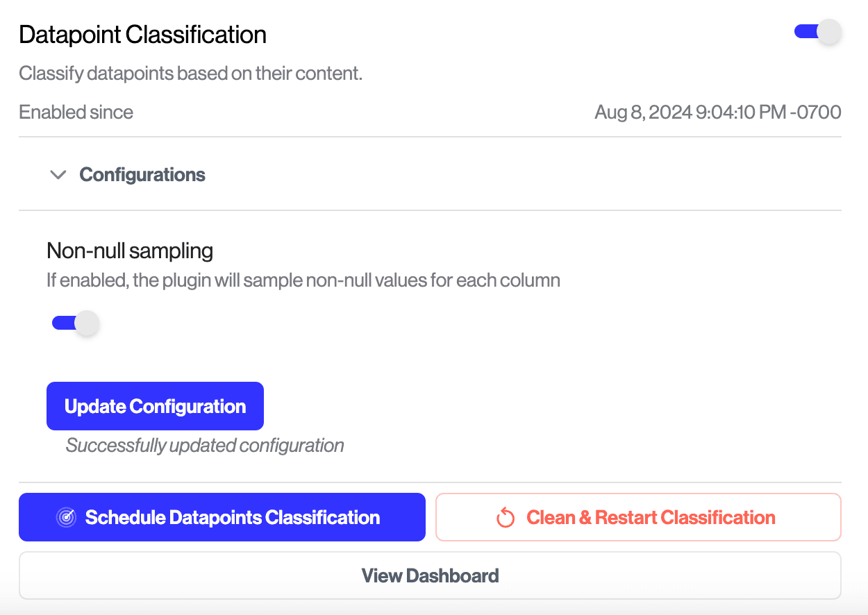Click the Enabled since label
This screenshot has width=868, height=615.
click(76, 112)
